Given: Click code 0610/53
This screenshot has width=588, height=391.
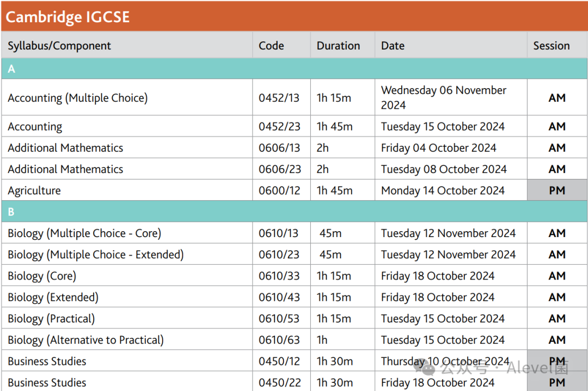Looking at the screenshot, I should [279, 319].
